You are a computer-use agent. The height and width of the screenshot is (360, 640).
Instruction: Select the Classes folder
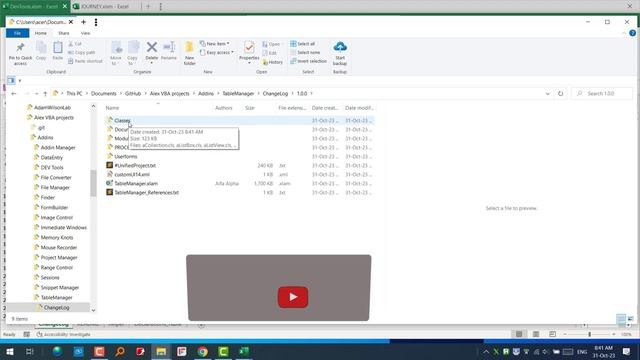point(122,120)
